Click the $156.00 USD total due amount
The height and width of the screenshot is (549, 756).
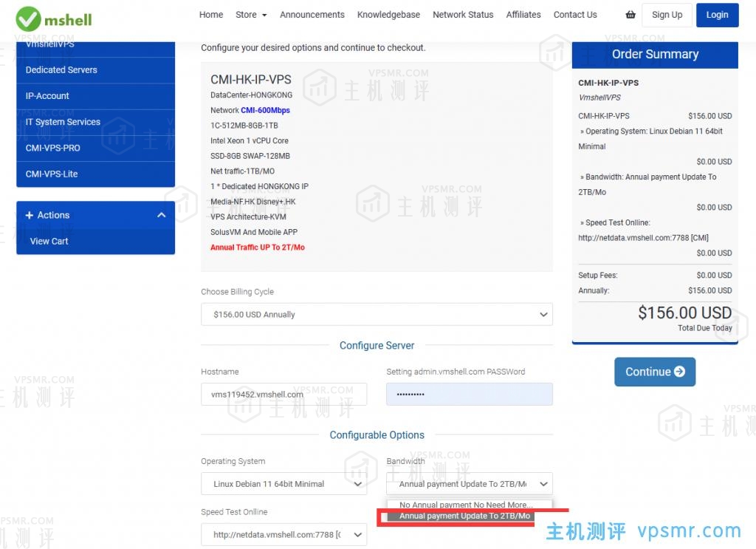684,313
